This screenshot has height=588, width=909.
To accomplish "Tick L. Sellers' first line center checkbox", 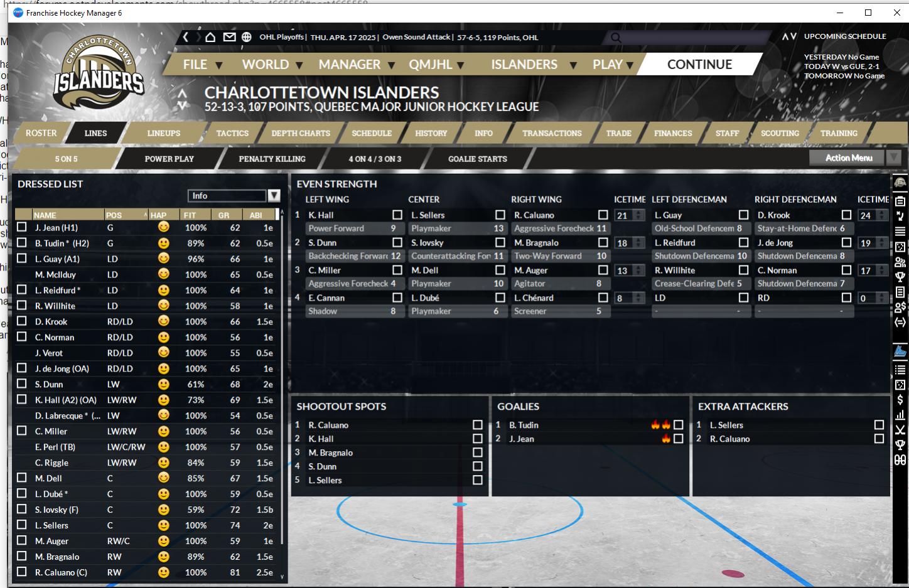I will click(x=500, y=215).
